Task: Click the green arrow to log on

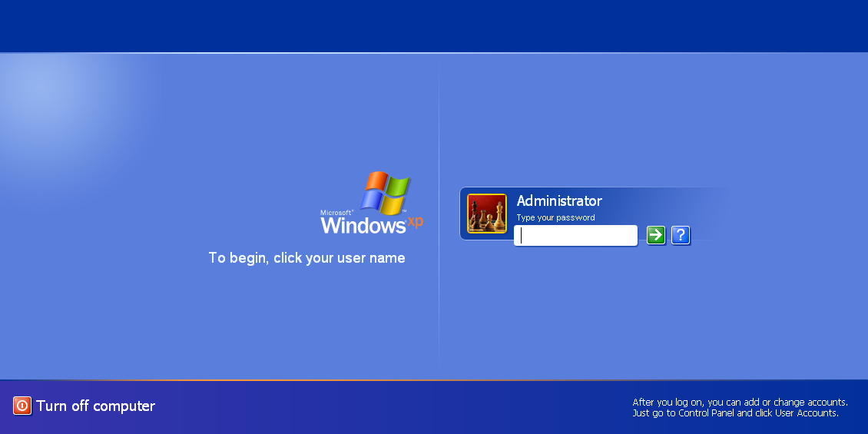Action: pyautogui.click(x=656, y=235)
